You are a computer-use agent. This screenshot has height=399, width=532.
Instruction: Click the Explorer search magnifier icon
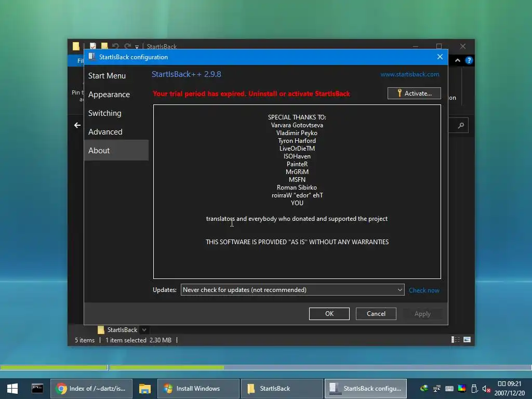coord(461,126)
